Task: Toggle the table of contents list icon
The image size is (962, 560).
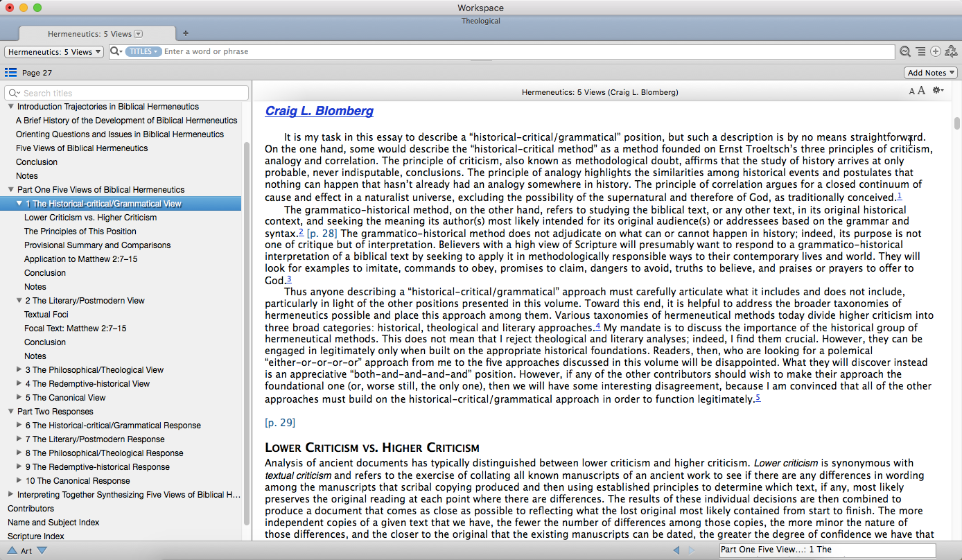Action: (x=10, y=72)
